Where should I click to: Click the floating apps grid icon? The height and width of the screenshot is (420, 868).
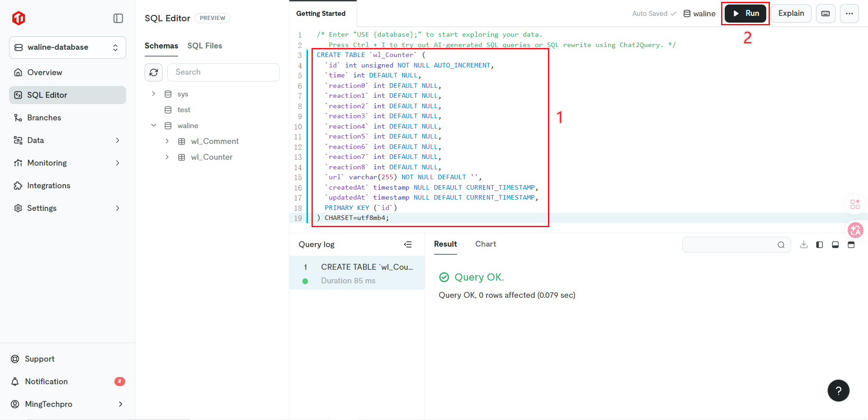855,204
